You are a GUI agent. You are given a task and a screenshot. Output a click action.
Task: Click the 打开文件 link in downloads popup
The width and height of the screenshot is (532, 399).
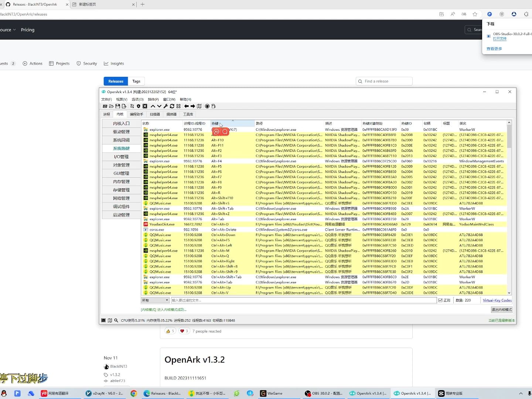pos(499,38)
